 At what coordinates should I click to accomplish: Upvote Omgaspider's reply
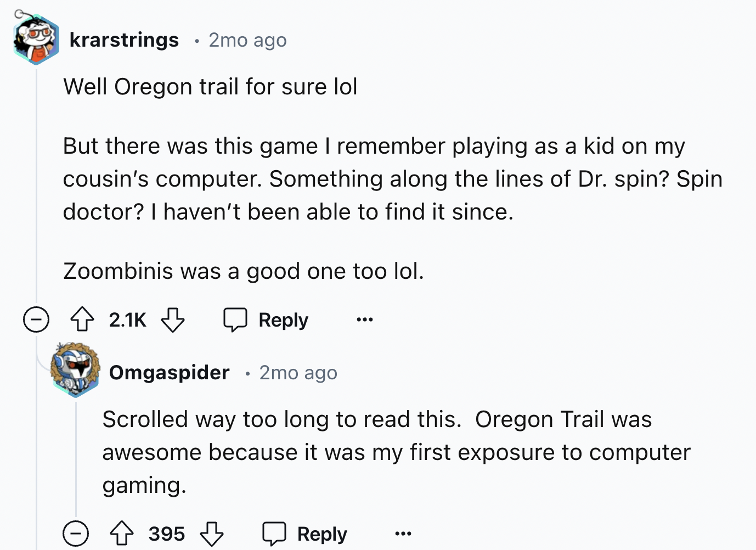point(122,534)
